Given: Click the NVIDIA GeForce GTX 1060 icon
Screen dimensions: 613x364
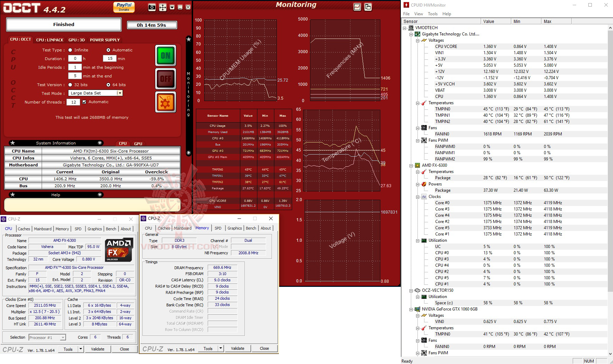Looking at the screenshot, I should [417, 309].
